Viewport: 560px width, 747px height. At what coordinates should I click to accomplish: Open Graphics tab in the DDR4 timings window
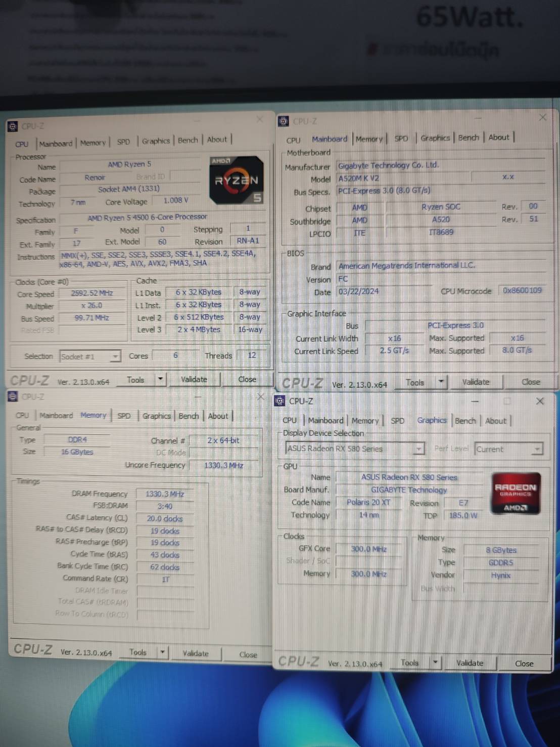coord(157,416)
